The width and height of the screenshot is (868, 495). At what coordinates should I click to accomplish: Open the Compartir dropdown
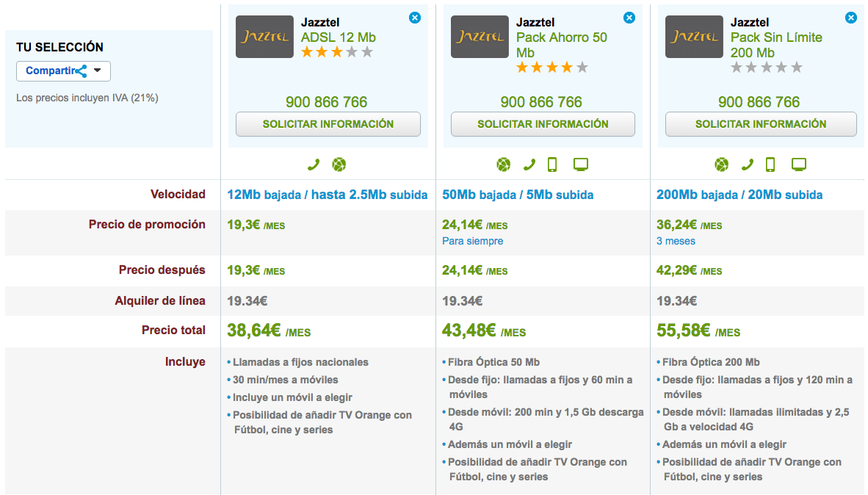coord(63,71)
